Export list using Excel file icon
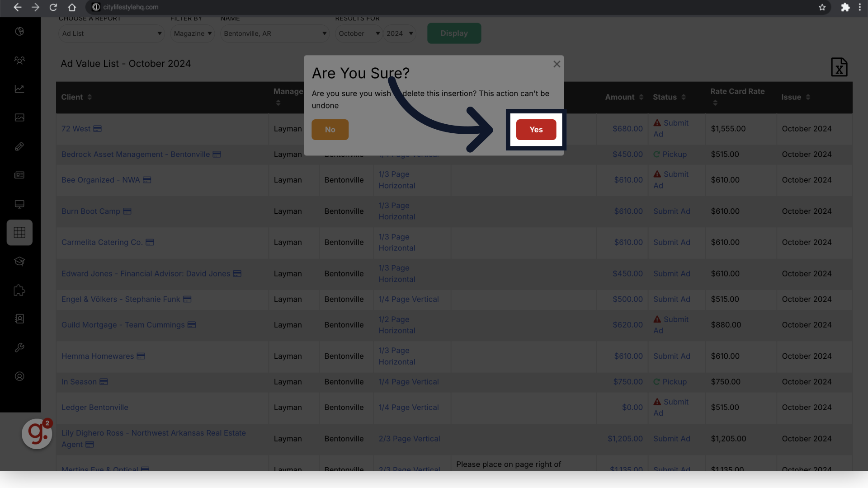The height and width of the screenshot is (488, 868). point(839,67)
